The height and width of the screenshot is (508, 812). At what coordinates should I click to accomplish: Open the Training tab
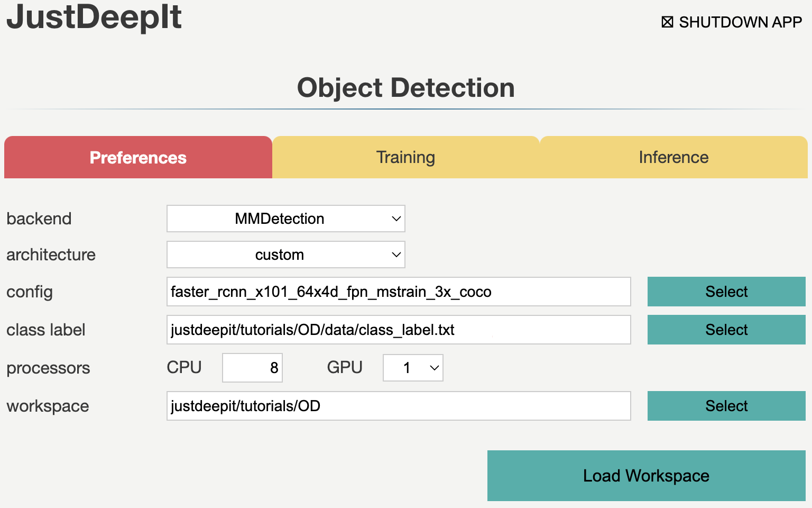coord(405,157)
